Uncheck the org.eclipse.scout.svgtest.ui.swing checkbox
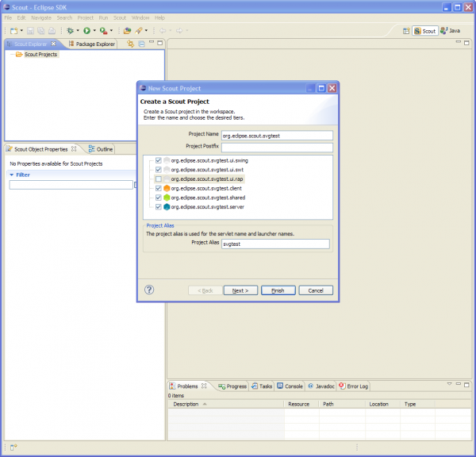Viewport: 476px width, 457px height. pos(158,160)
